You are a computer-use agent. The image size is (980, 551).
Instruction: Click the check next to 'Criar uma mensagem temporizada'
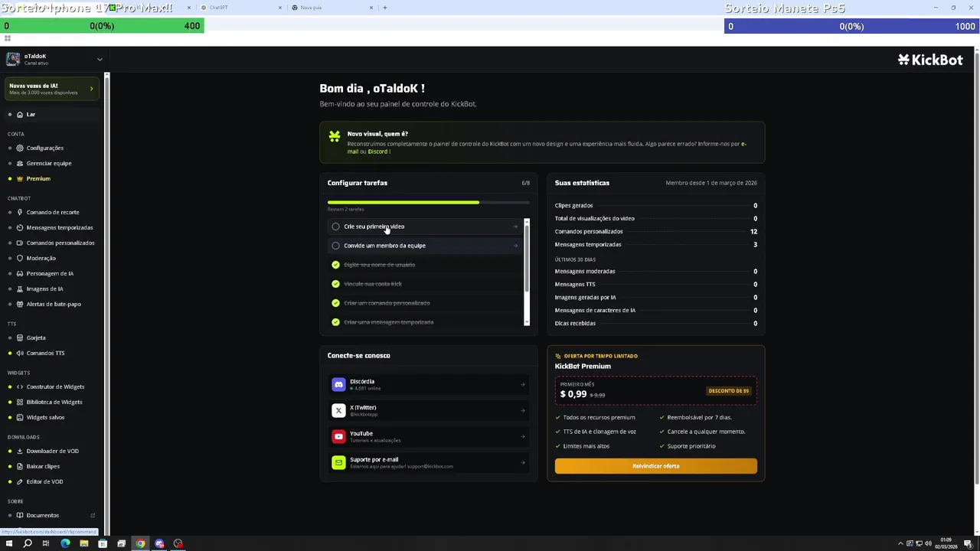pos(335,322)
